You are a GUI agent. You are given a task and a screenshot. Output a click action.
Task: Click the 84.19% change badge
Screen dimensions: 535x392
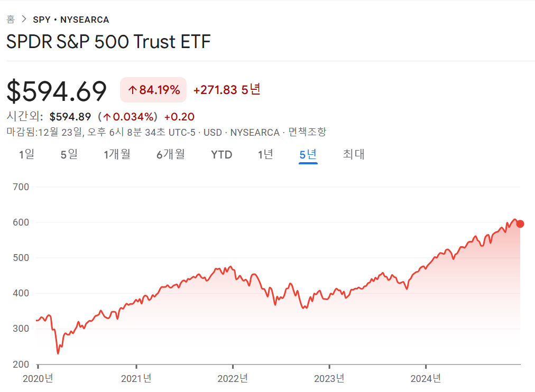(153, 90)
